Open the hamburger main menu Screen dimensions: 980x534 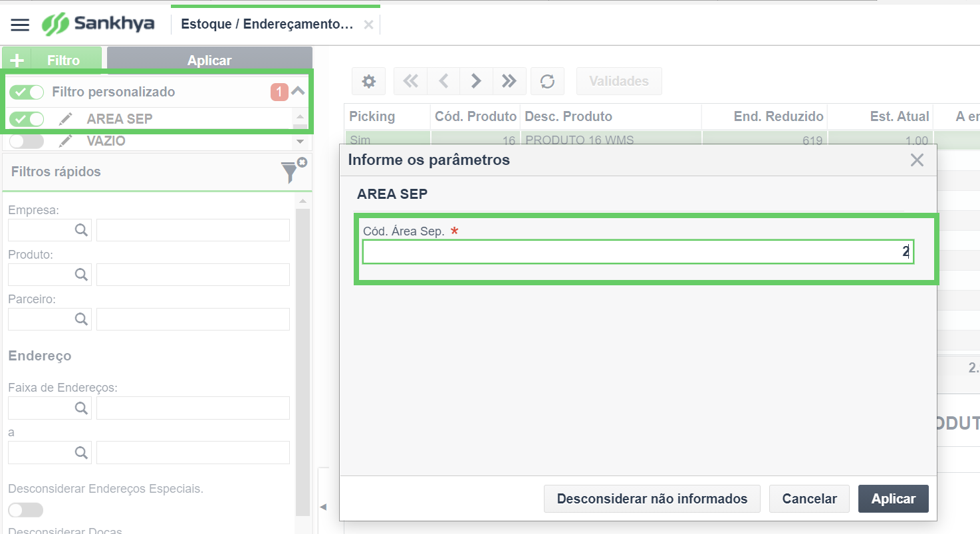pyautogui.click(x=21, y=25)
